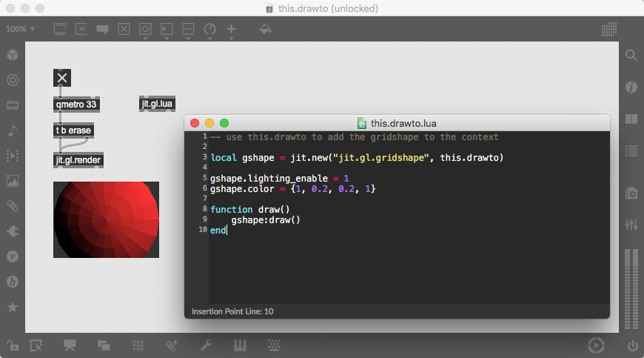Toggle the grid display icon
Screen dimensions: 644x358
[x=138, y=345]
